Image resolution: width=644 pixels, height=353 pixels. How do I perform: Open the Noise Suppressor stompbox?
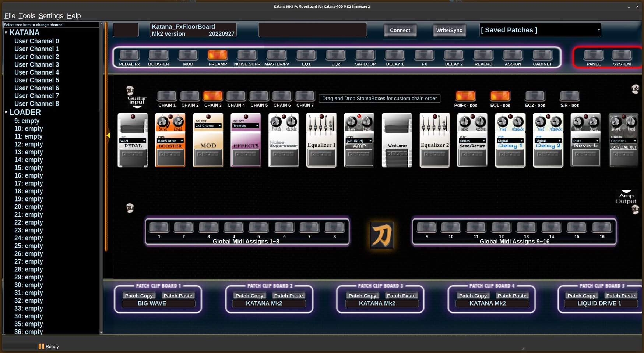pyautogui.click(x=284, y=140)
